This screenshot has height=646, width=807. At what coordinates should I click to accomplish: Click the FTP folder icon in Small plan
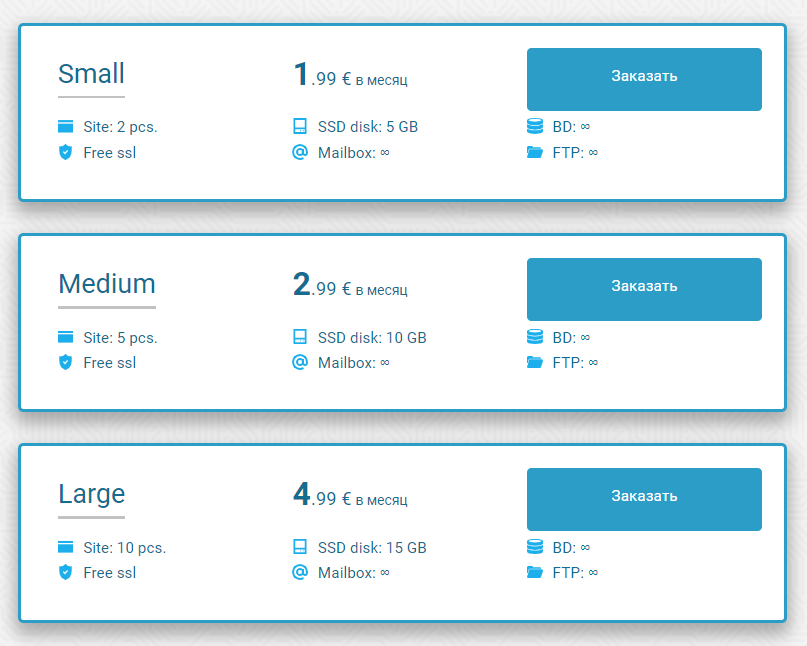pos(535,153)
